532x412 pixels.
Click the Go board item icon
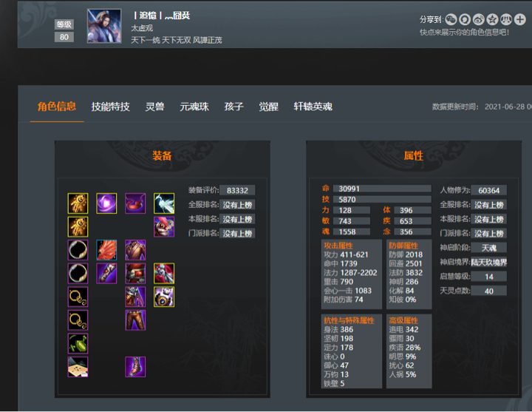tap(78, 367)
